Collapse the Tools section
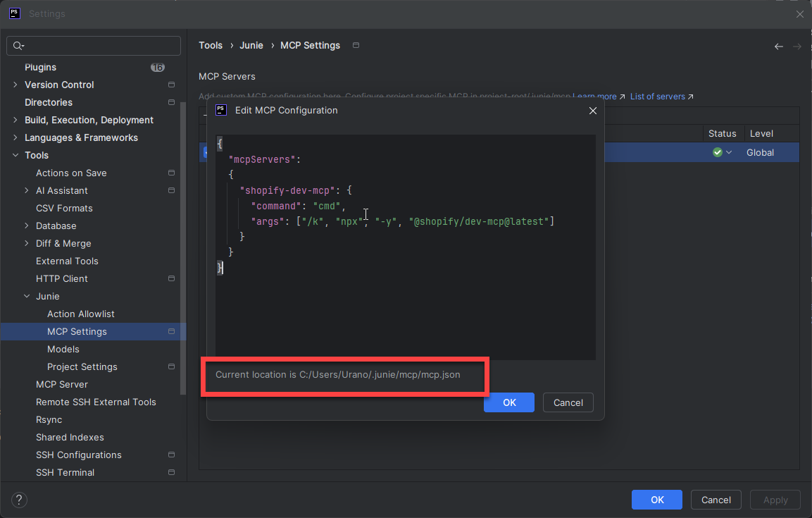812x518 pixels. pos(15,155)
